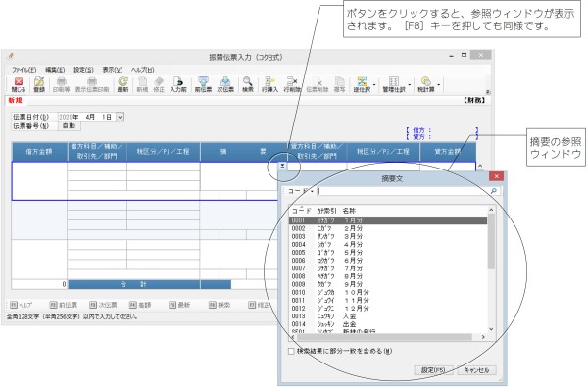Click the 伝票削除 toolbar icon
The width and height of the screenshot is (588, 387).
pos(318,85)
